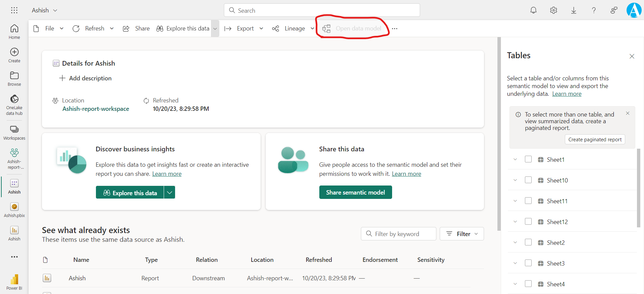Tick the Sheet2 table checkbox
The image size is (644, 294).
pos(528,242)
